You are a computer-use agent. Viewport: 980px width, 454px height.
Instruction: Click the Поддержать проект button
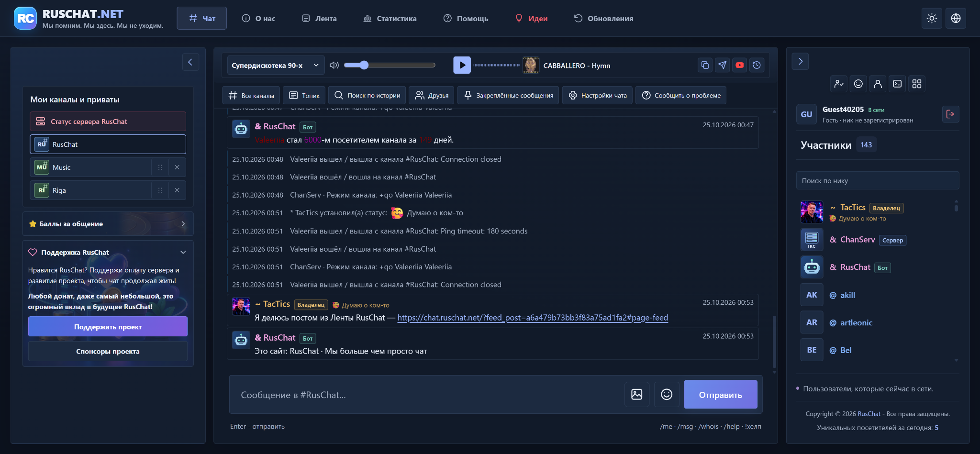[108, 327]
